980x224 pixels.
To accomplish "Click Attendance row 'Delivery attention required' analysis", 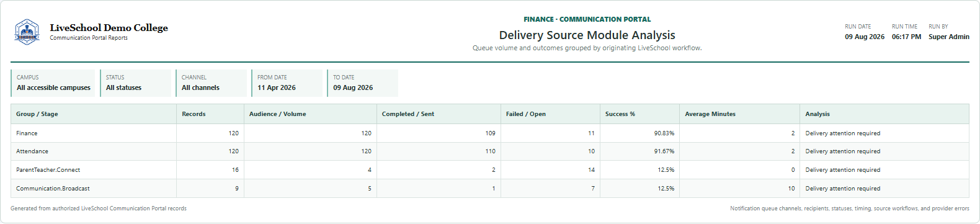I will tap(843, 151).
